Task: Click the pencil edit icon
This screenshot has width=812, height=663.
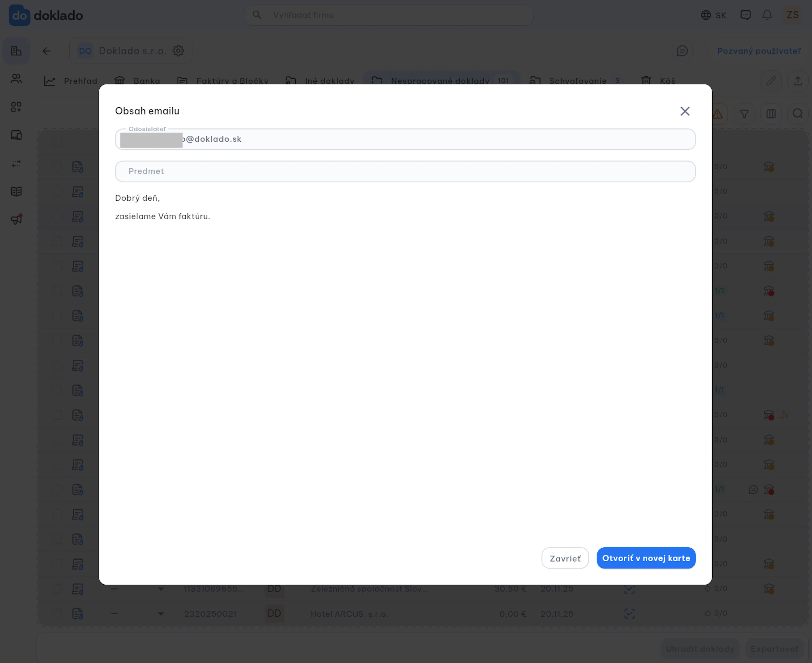Action: pos(771,81)
